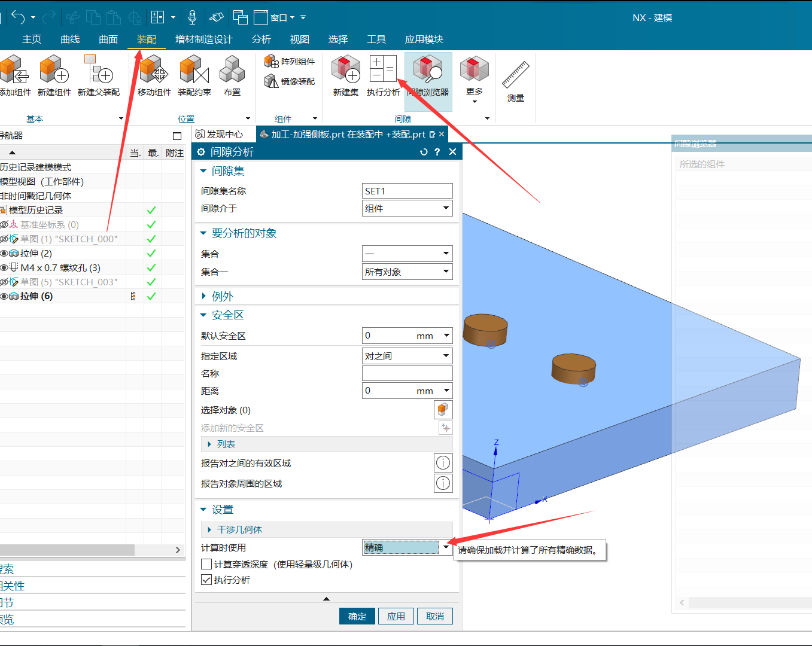
Task: Click the 应用 button in the dialog
Action: coord(396,615)
